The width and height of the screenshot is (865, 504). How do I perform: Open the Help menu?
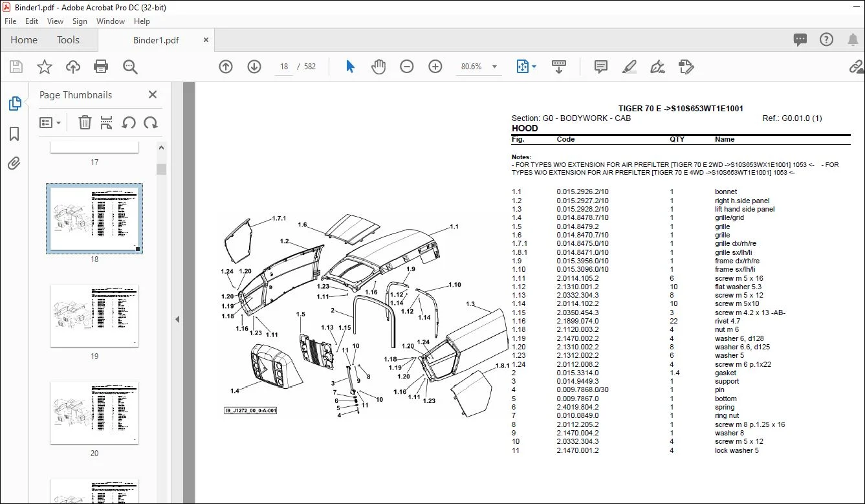tap(142, 21)
